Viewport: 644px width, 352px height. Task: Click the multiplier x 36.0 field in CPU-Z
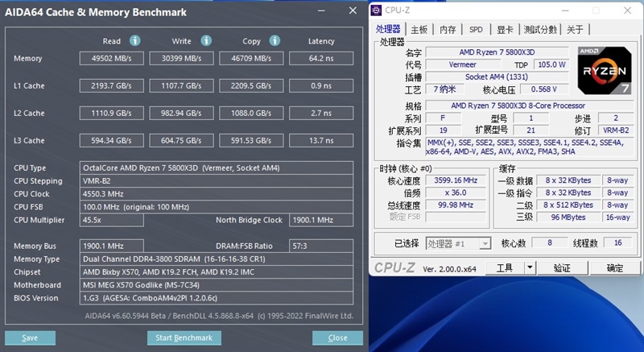point(456,193)
